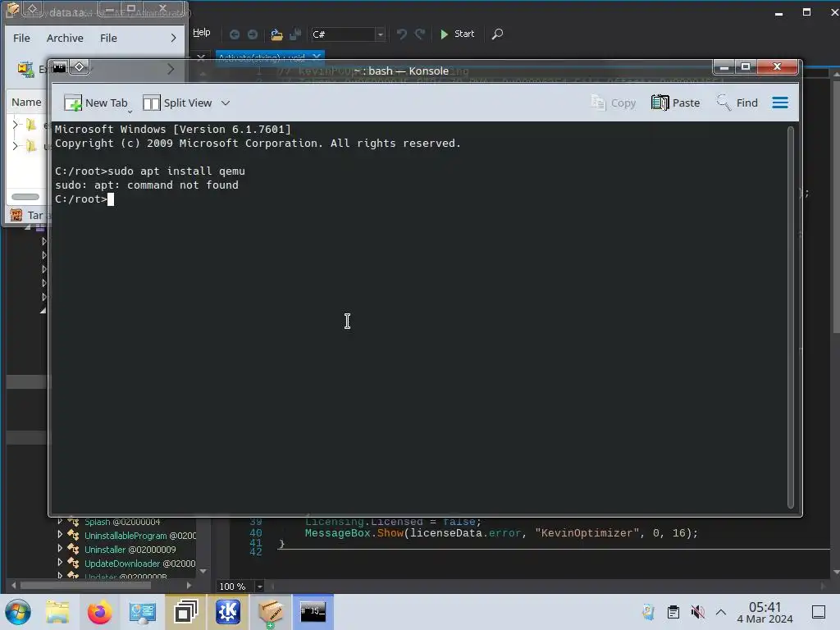840x630 pixels.
Task: Expand the UninstallableProgram tree node
Action: [x=60, y=535]
